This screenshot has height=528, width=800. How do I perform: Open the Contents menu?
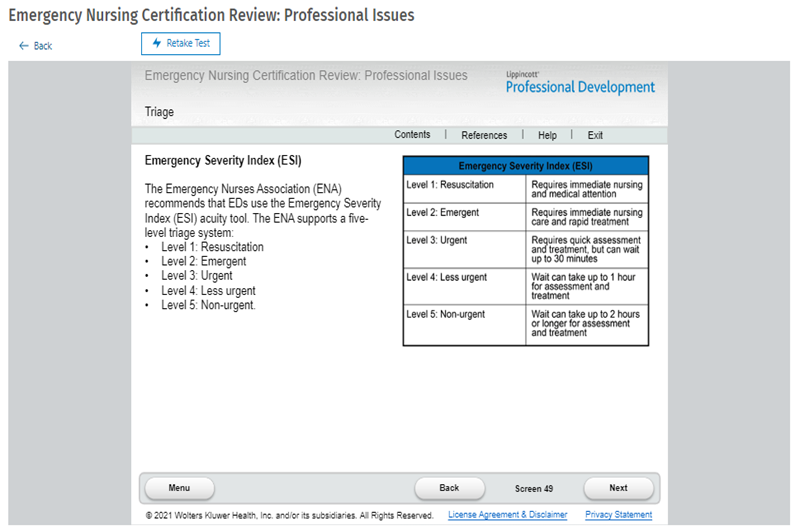point(412,135)
